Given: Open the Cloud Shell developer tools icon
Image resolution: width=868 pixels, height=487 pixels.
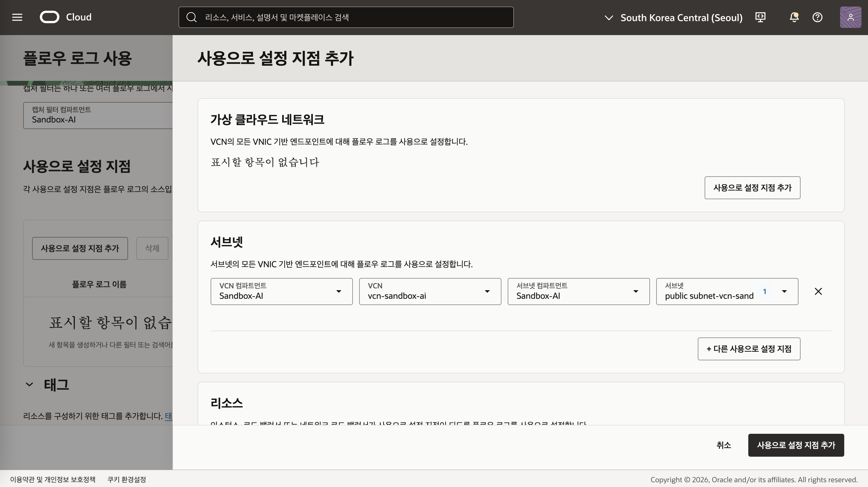Looking at the screenshot, I should (x=760, y=17).
